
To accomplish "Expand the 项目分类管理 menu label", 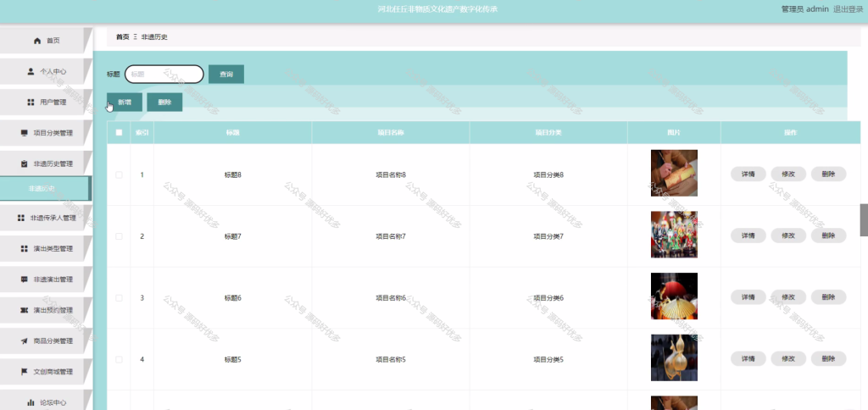I will tap(53, 133).
